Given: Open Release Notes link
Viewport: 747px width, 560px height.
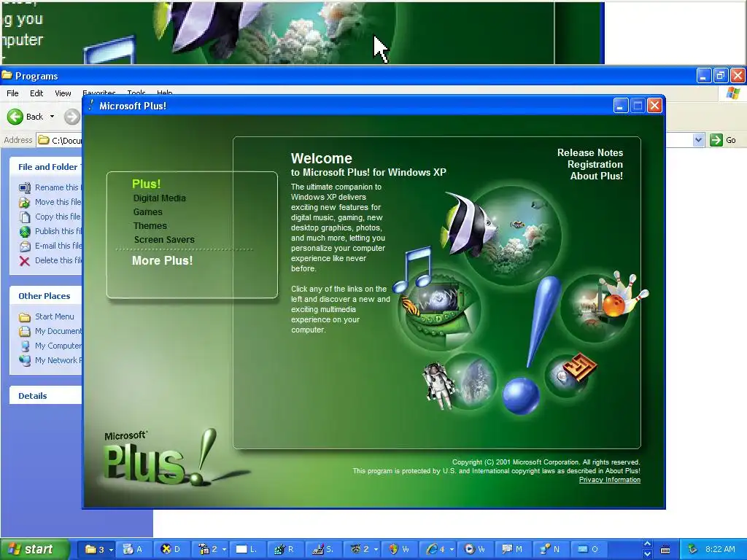Looking at the screenshot, I should pos(589,153).
